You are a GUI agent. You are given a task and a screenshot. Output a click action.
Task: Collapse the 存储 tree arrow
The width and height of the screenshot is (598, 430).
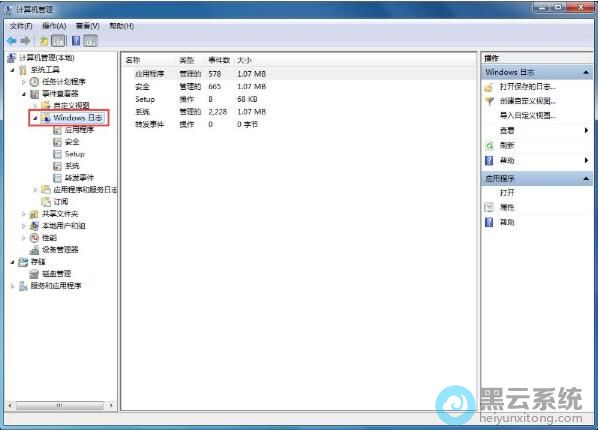tap(13, 262)
